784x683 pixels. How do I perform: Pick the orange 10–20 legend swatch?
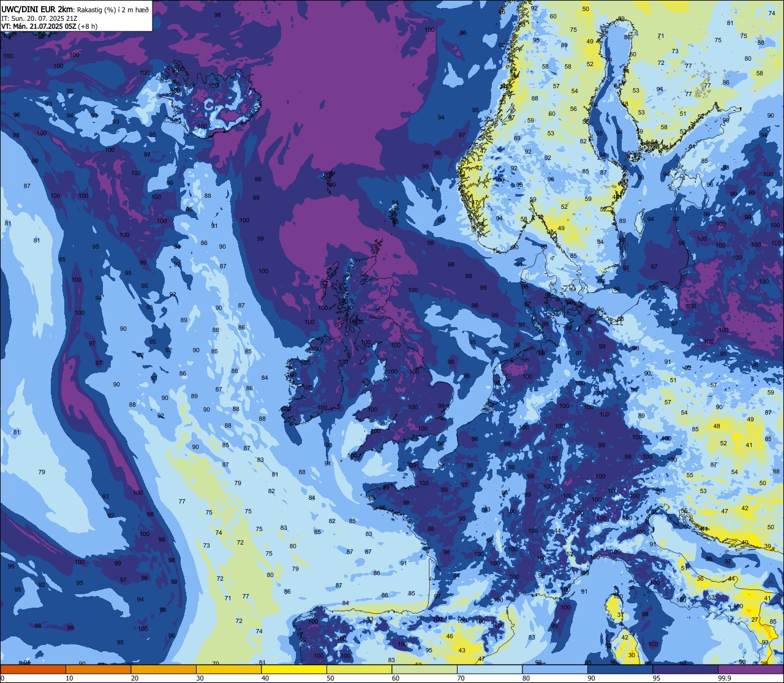click(98, 669)
